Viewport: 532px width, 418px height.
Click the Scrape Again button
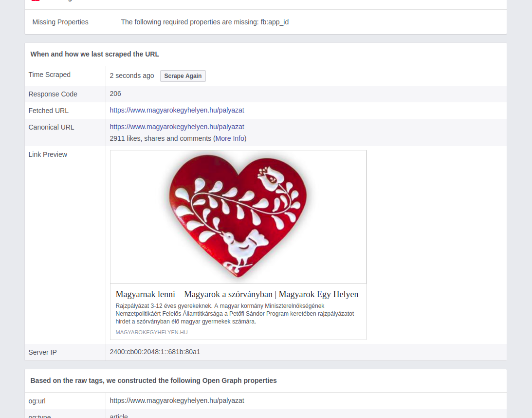click(183, 76)
